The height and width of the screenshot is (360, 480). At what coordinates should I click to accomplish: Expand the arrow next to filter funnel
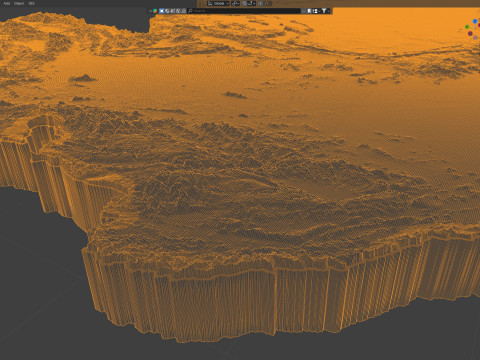click(x=329, y=11)
